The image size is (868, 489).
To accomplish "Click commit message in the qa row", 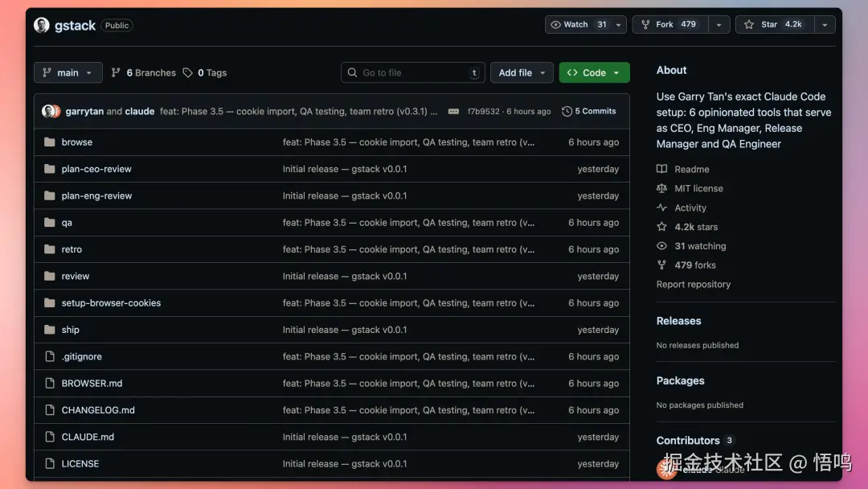I will click(408, 223).
